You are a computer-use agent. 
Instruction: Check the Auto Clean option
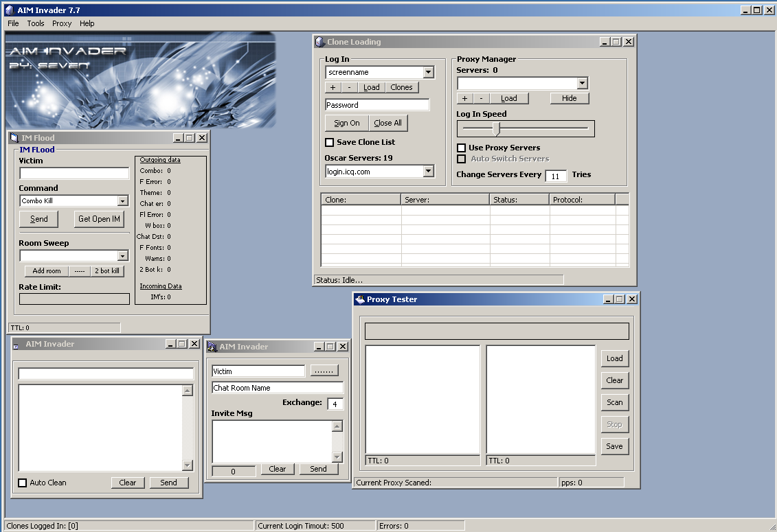pos(23,483)
